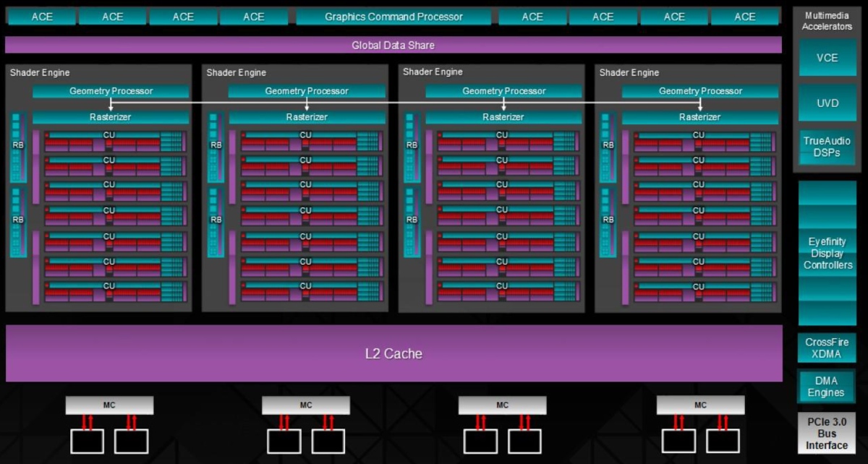
Task: Click the topmost CU in the fourth Shader Engine
Action: pyautogui.click(x=704, y=141)
